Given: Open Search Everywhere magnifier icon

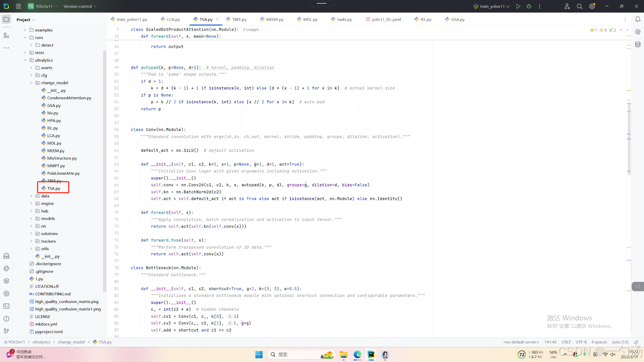Looking at the screenshot, I should click(579, 6).
